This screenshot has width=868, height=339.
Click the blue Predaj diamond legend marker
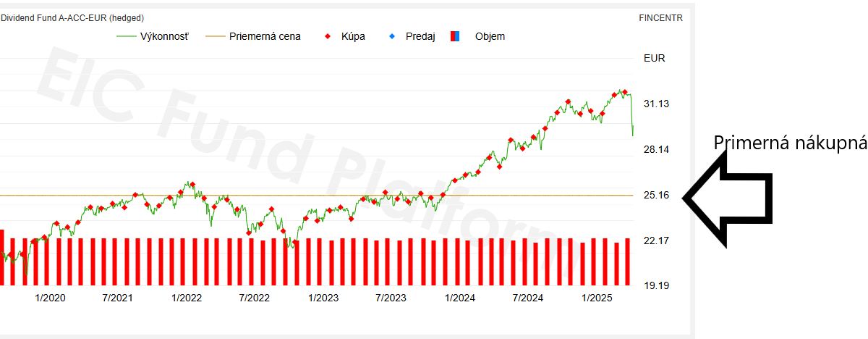[x=393, y=36]
